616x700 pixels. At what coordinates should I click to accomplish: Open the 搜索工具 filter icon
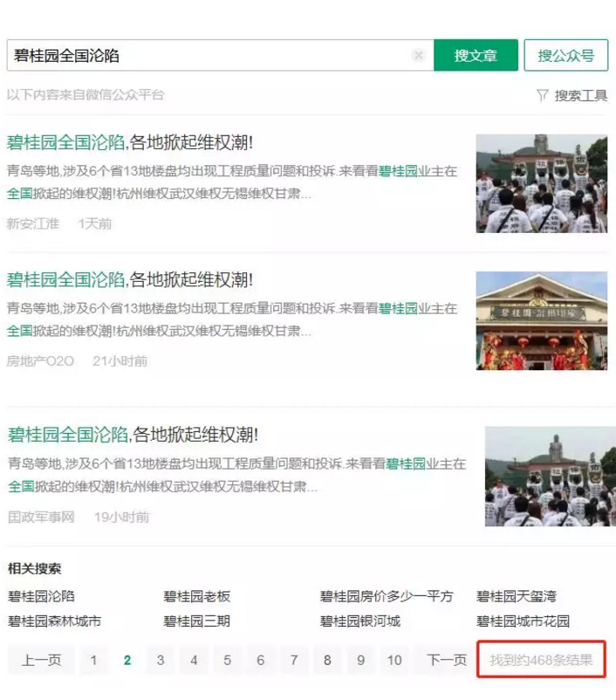543,95
